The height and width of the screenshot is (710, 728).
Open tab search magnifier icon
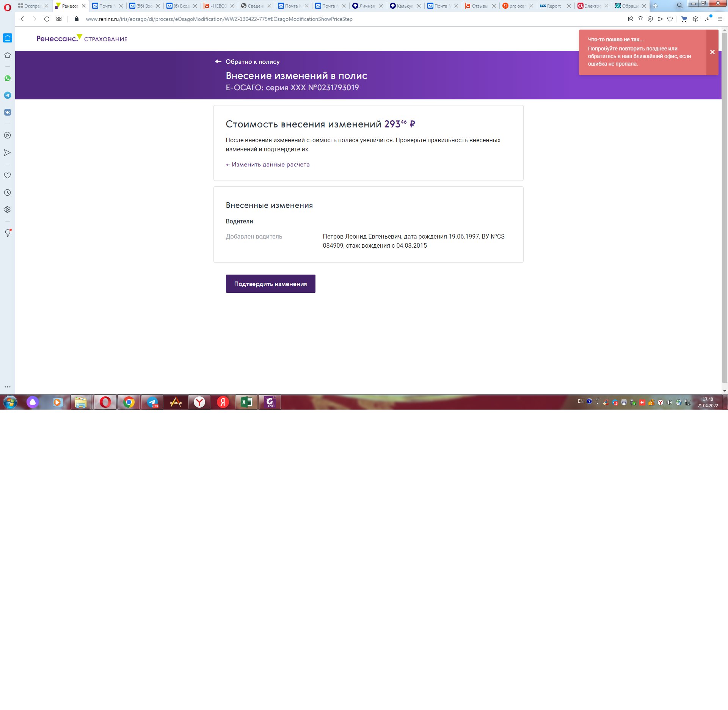(679, 6)
